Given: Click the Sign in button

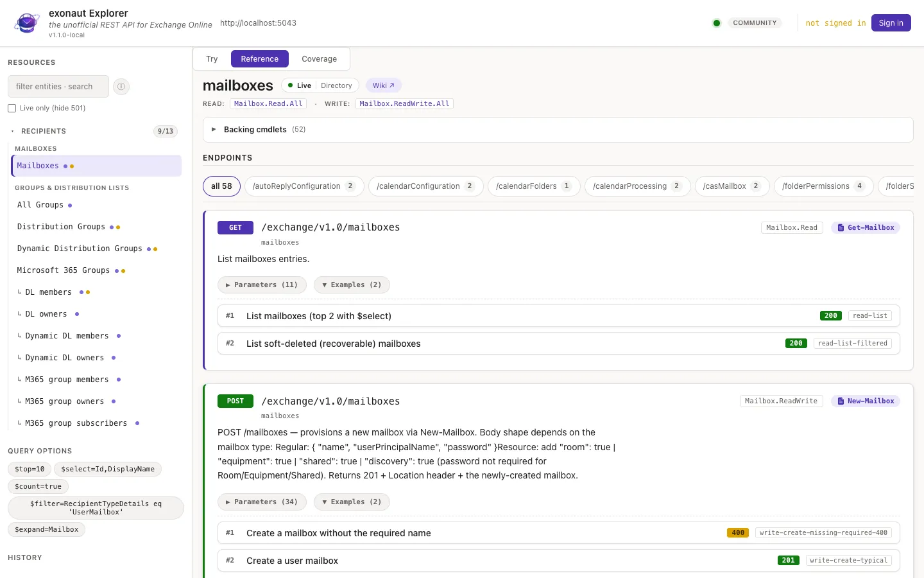Looking at the screenshot, I should pyautogui.click(x=891, y=23).
